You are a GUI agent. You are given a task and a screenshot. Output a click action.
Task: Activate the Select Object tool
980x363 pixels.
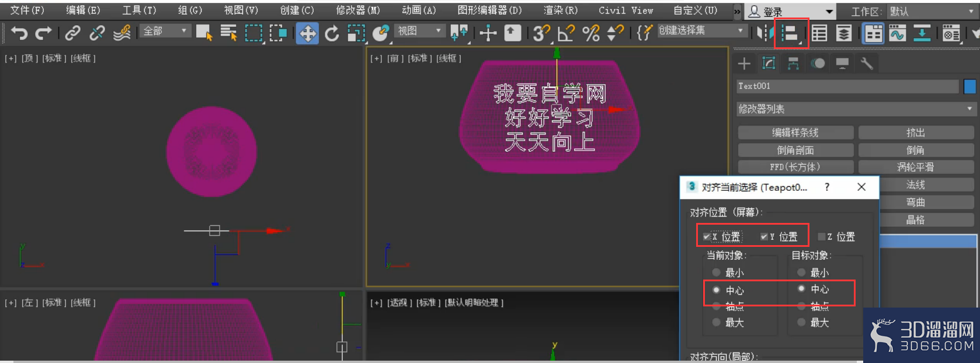tap(204, 33)
